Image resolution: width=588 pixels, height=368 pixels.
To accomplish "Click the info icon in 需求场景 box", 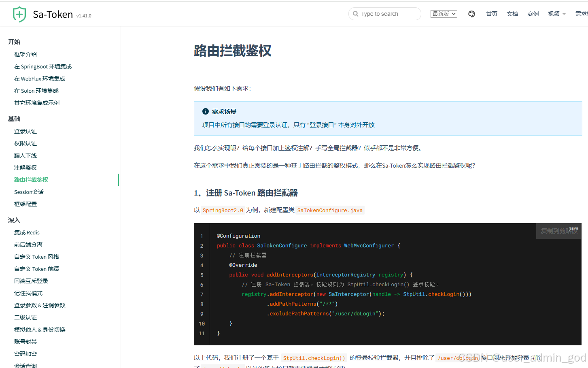I will pos(206,111).
